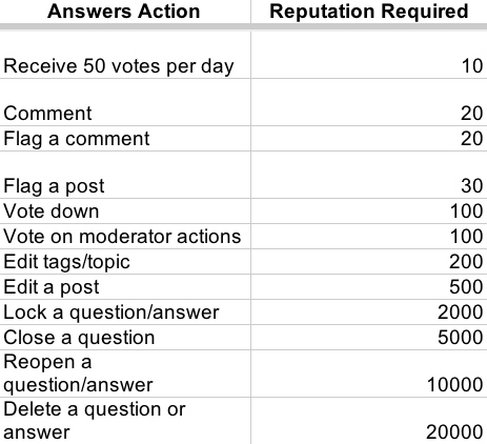The height and width of the screenshot is (444, 487).
Task: Select the reputation value 30 cell
Action: click(369, 175)
